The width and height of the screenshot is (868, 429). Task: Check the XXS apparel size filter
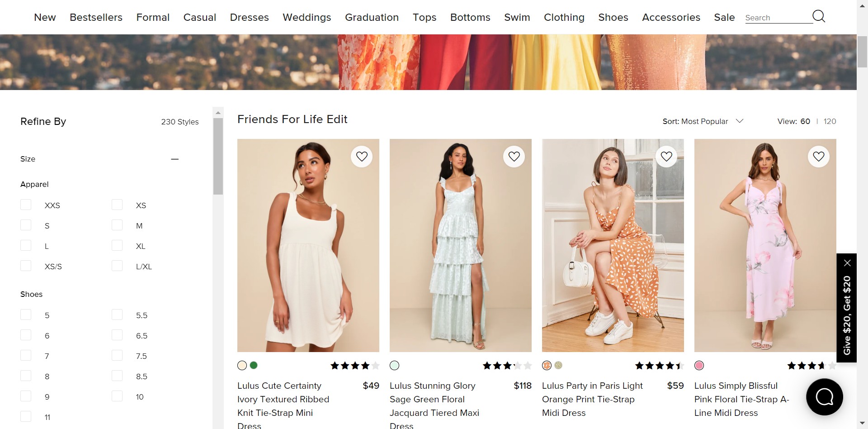pos(26,205)
